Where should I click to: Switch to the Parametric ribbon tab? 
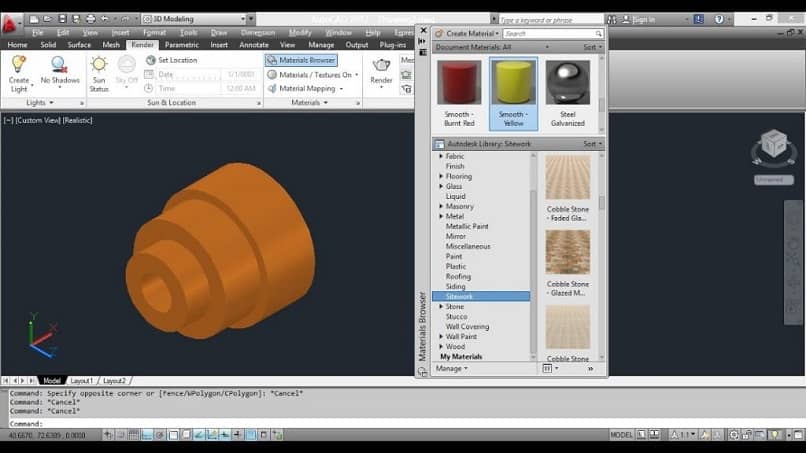coord(181,45)
